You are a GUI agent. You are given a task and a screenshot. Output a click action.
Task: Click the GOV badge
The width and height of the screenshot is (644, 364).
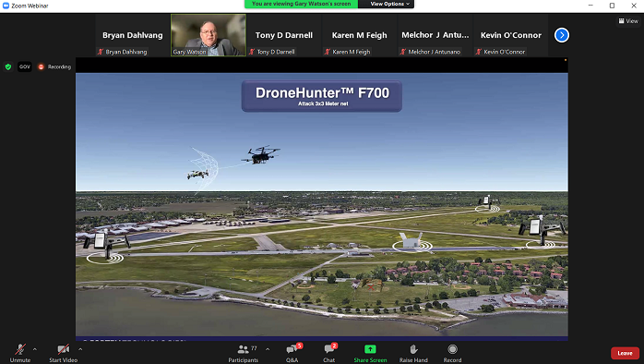click(x=25, y=67)
